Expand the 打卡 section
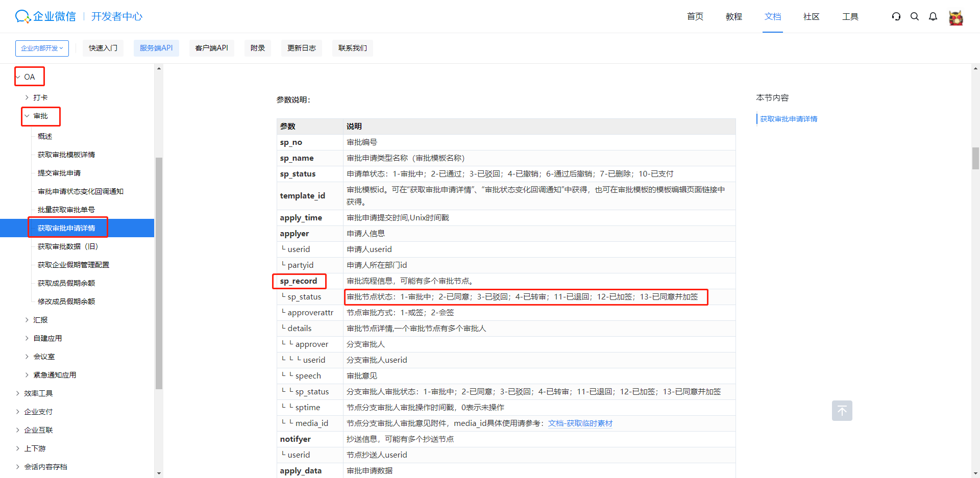This screenshot has height=478, width=980. 41,97
